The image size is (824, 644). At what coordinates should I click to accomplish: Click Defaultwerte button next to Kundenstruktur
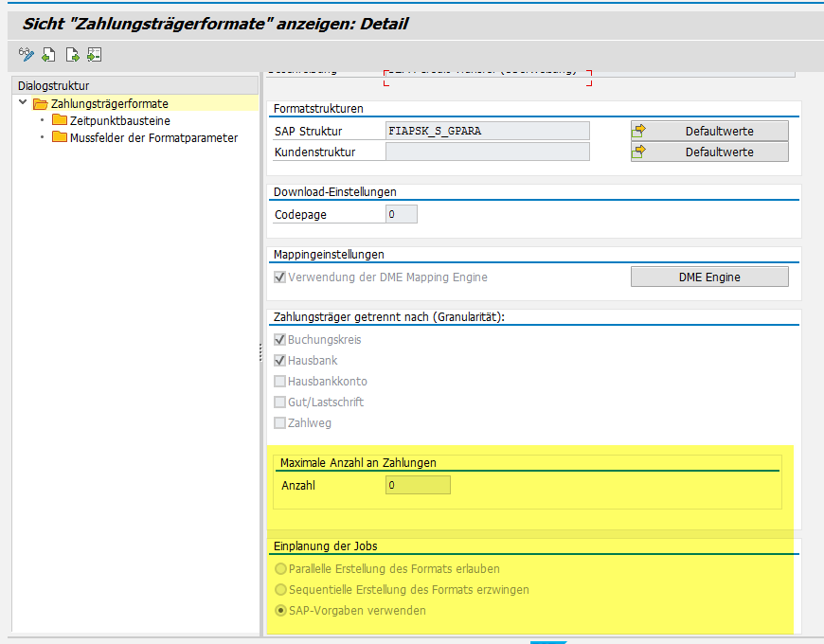pyautogui.click(x=709, y=152)
